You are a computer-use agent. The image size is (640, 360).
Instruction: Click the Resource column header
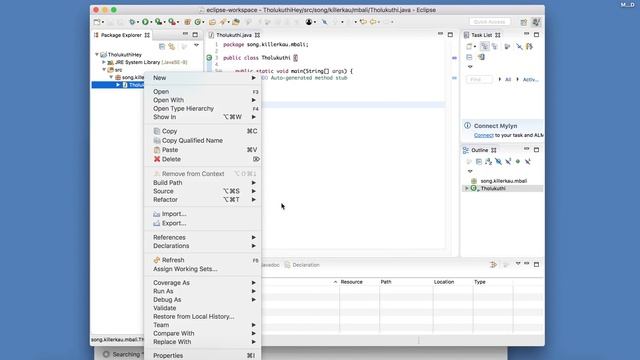click(x=351, y=282)
